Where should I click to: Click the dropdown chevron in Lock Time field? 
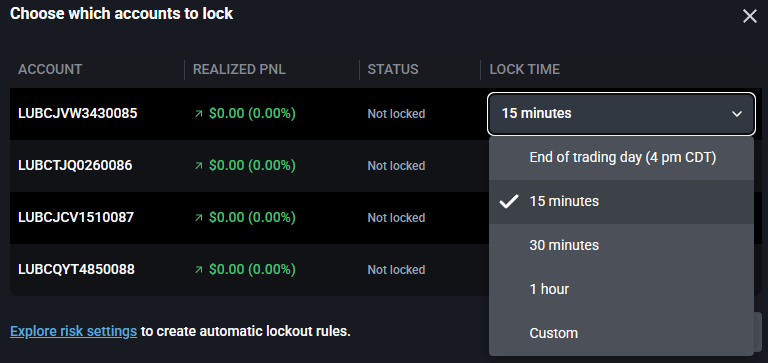tap(737, 114)
